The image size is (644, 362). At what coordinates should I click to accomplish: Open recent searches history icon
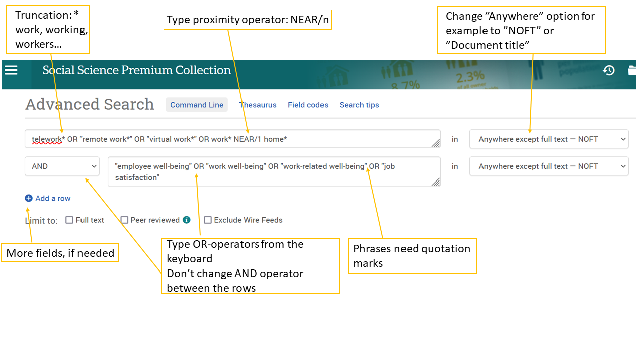(609, 70)
